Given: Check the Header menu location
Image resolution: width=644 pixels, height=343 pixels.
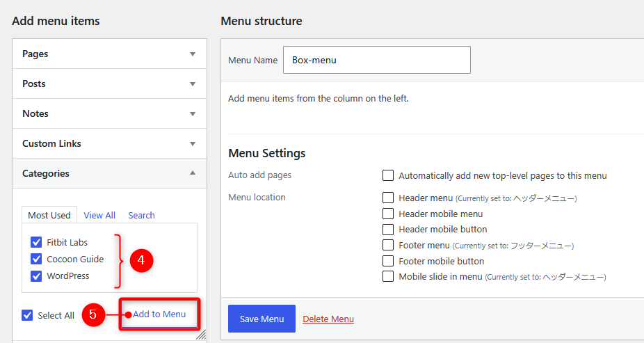Looking at the screenshot, I should click(388, 198).
